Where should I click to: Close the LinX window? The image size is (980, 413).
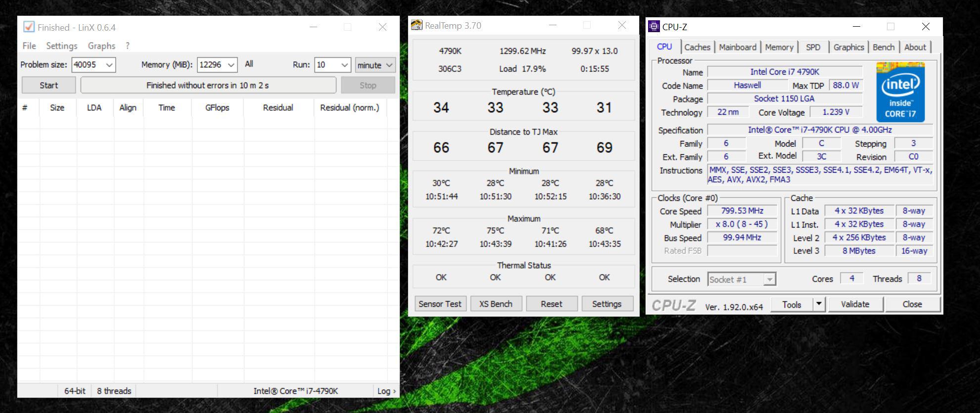pos(382,27)
